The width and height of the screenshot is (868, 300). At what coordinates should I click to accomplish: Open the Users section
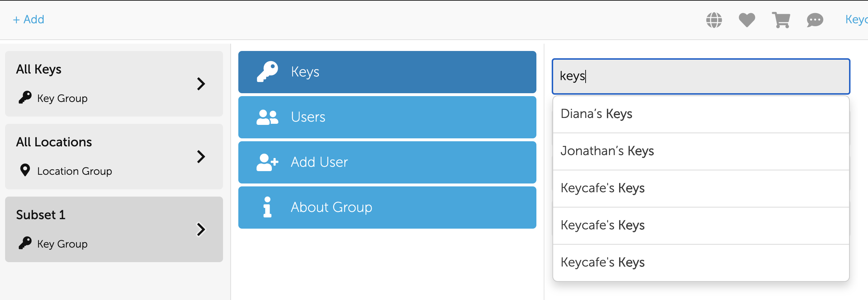pyautogui.click(x=387, y=117)
